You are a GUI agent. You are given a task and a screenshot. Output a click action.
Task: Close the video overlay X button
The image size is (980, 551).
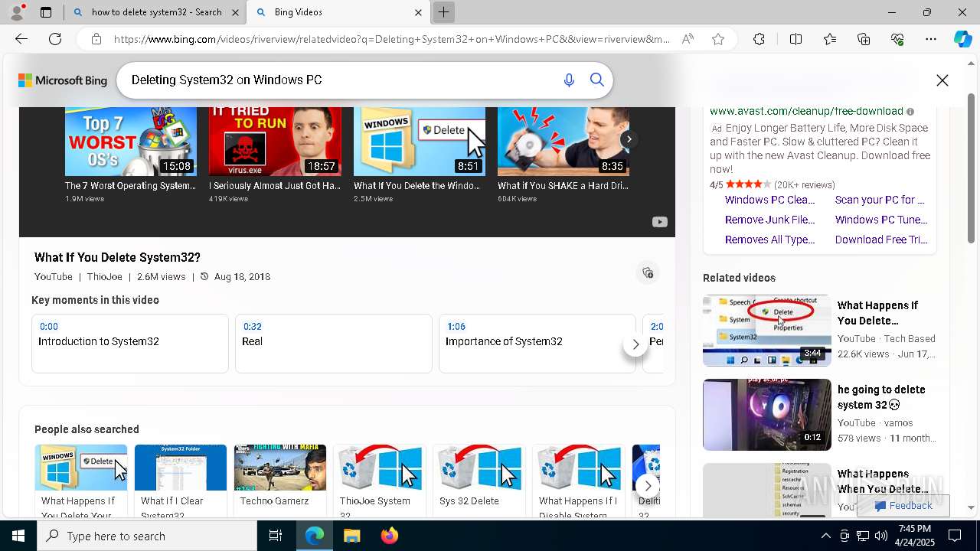coord(942,80)
